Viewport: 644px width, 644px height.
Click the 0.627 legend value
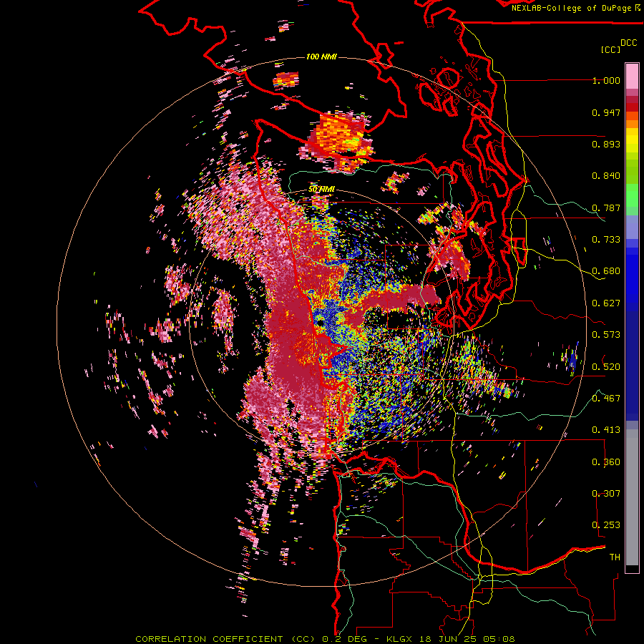606,303
